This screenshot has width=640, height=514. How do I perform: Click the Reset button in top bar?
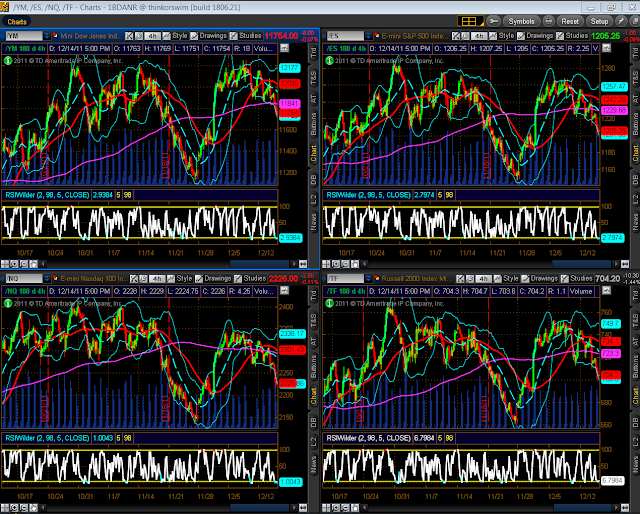(x=570, y=20)
